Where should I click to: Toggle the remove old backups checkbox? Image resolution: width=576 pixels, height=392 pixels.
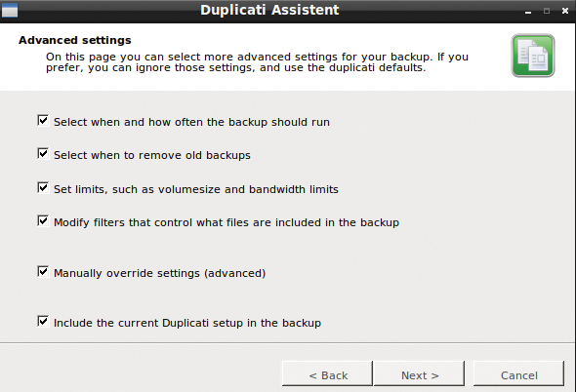pos(43,154)
